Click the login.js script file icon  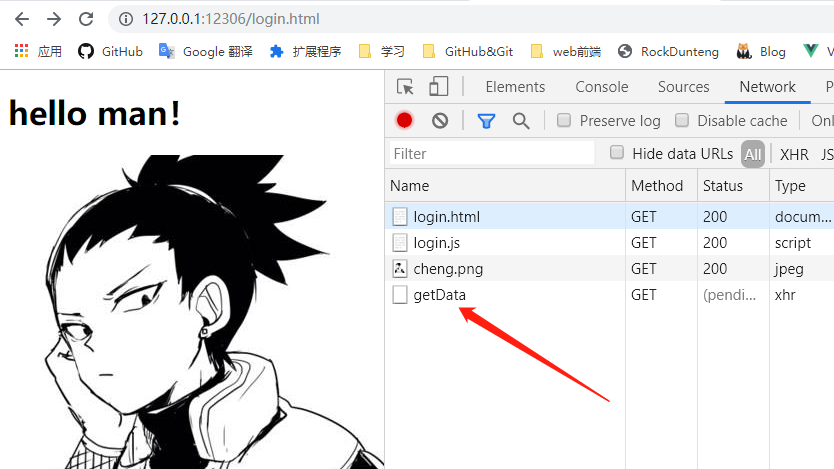click(x=399, y=242)
